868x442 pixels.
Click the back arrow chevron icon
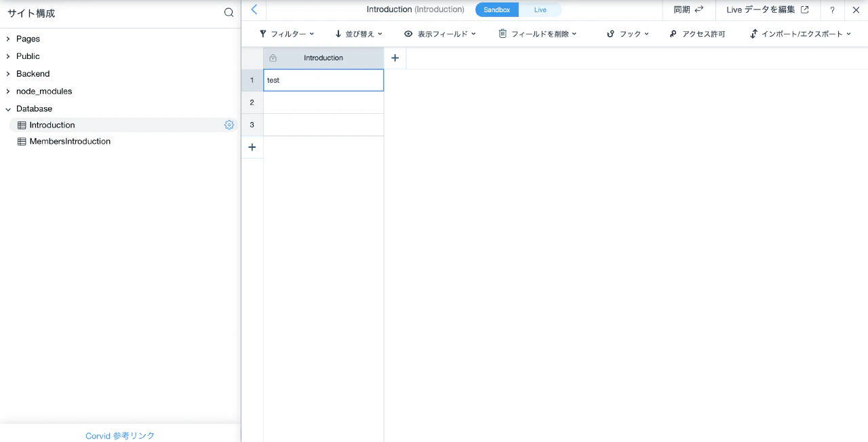pos(254,9)
